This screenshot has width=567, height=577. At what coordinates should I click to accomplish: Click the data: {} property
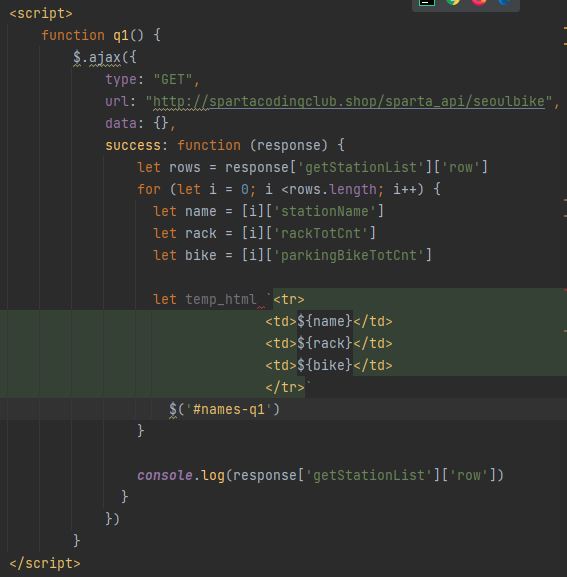tap(137, 123)
